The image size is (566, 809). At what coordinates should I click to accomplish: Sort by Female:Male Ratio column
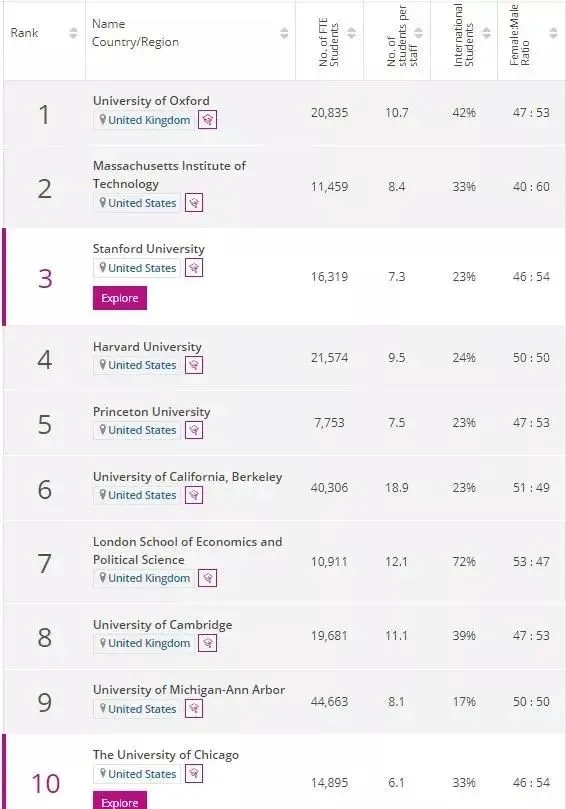point(553,33)
